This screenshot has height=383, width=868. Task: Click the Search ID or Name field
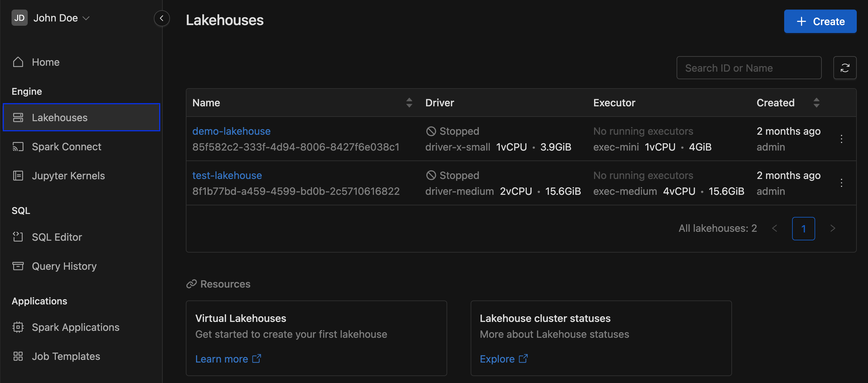tap(749, 68)
